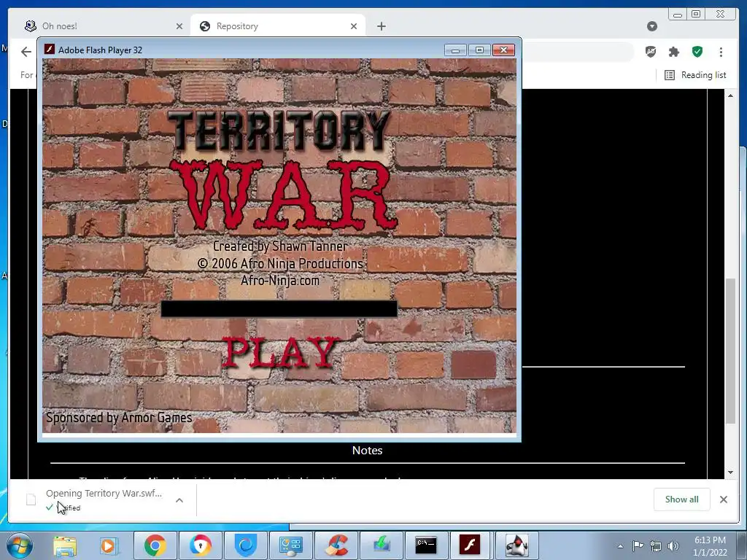Open Windows Explorer from the taskbar
The height and width of the screenshot is (560, 747).
[x=65, y=545]
